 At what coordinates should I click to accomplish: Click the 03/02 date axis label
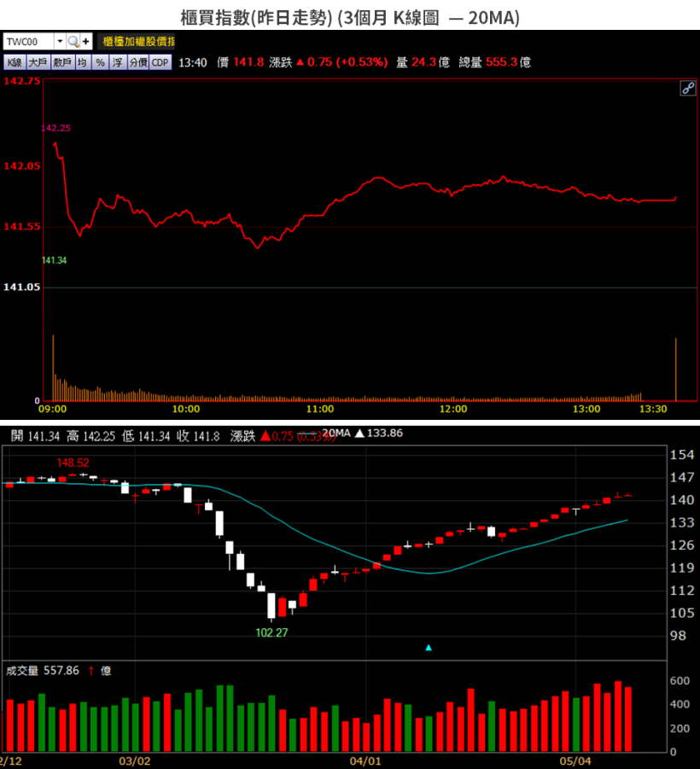coord(134,761)
